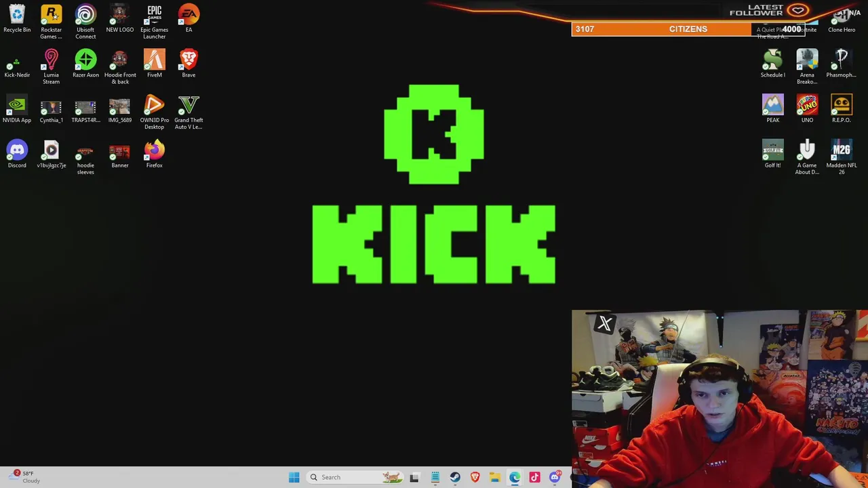
Task: Select the IMG_5689 image file
Action: pyautogui.click(x=120, y=110)
